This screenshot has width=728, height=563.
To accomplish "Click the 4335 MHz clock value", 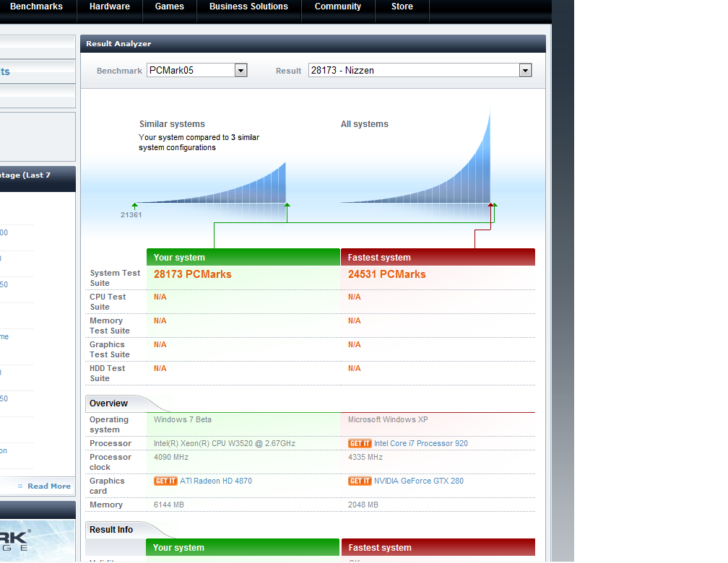I will coord(365,457).
